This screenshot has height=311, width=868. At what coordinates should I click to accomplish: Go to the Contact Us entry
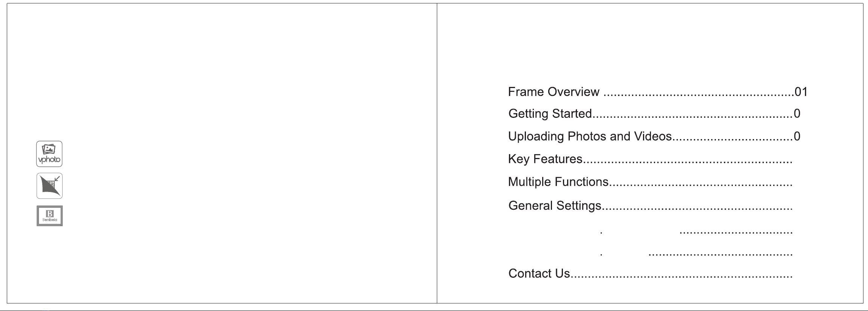[x=539, y=273]
